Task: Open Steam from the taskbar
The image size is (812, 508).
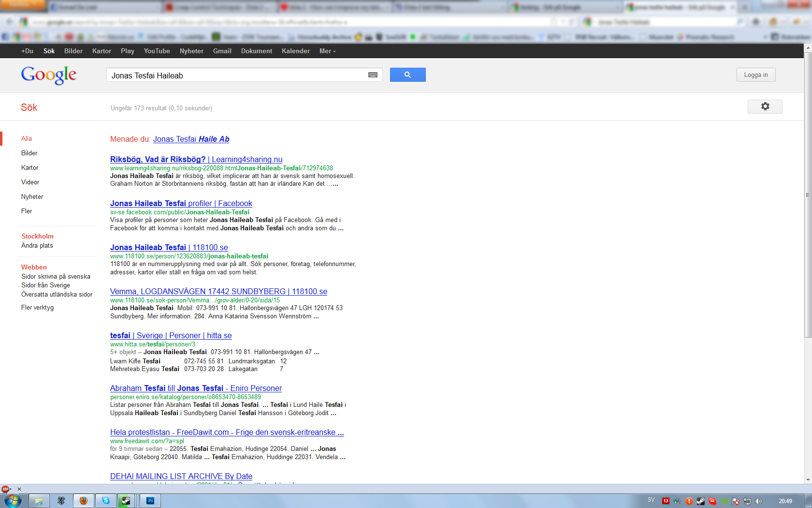Action: pos(126,501)
